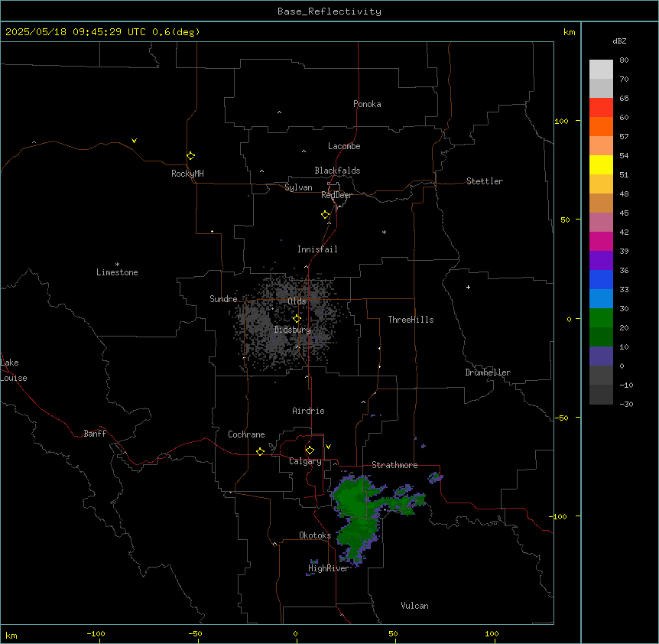
Task: Select the bright green 30-20 dBZ swatch
Action: [x=601, y=318]
